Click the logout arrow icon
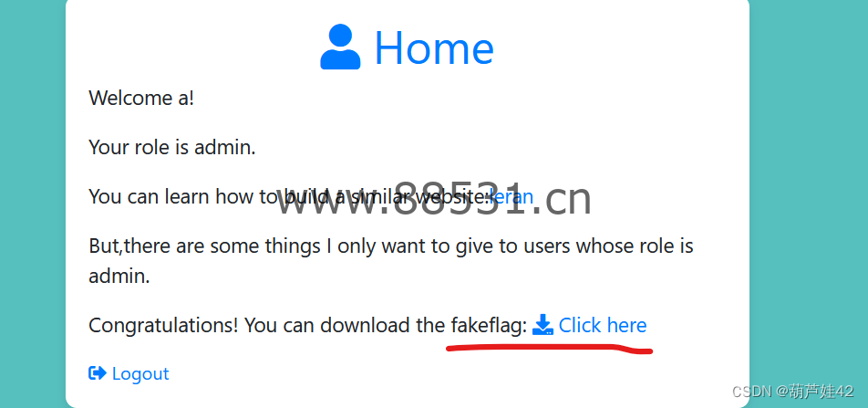 point(98,373)
